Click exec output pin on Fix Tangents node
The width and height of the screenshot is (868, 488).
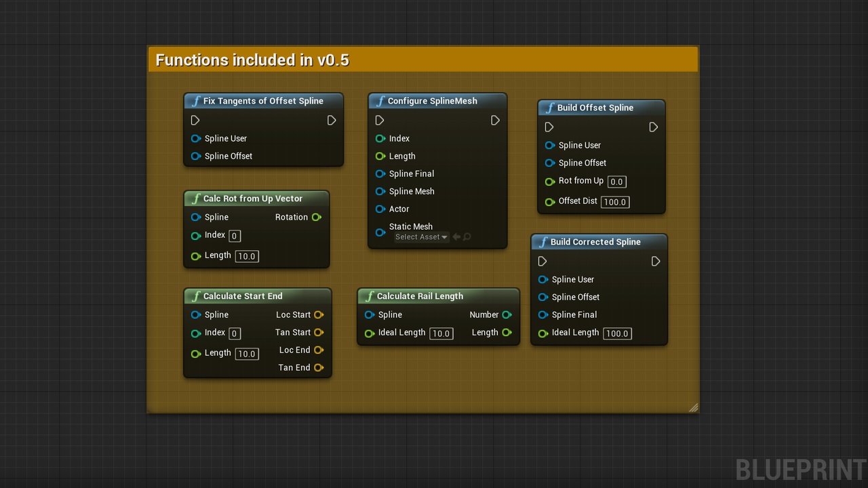[x=332, y=120]
